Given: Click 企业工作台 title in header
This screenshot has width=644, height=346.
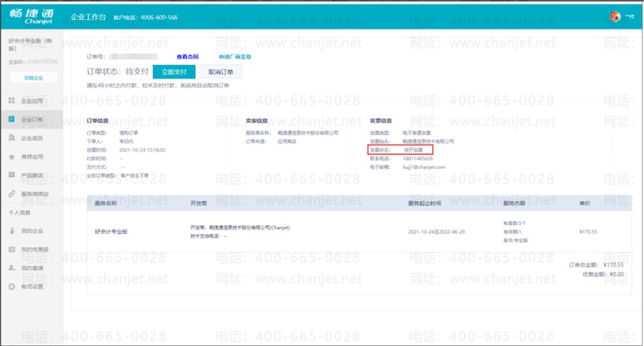Looking at the screenshot, I should point(88,17).
